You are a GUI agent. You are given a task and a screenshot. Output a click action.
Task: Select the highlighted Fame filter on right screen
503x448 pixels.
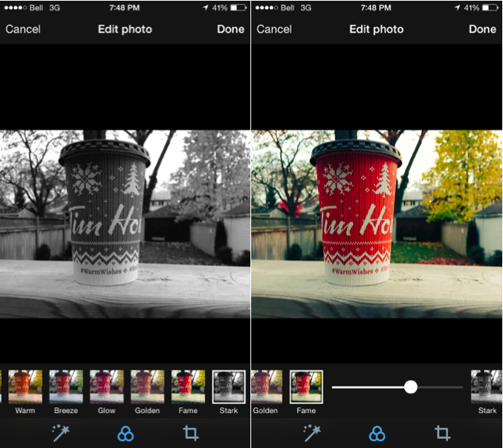[306, 386]
